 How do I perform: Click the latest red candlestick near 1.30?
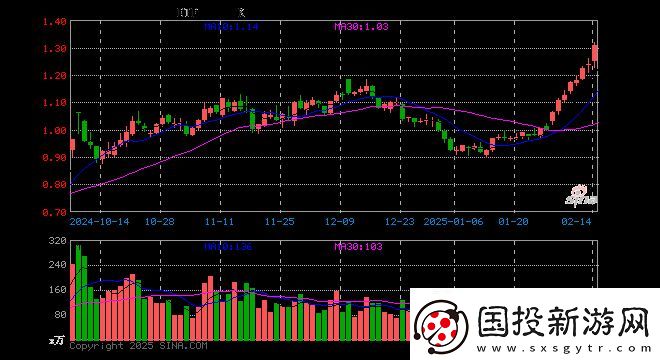[595, 54]
